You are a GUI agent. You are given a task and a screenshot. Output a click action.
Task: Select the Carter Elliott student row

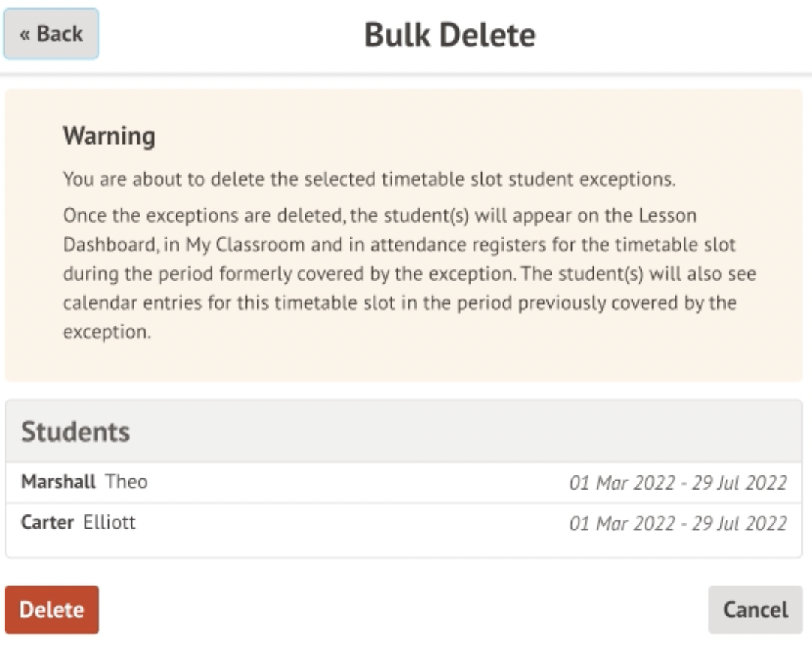pos(404,523)
